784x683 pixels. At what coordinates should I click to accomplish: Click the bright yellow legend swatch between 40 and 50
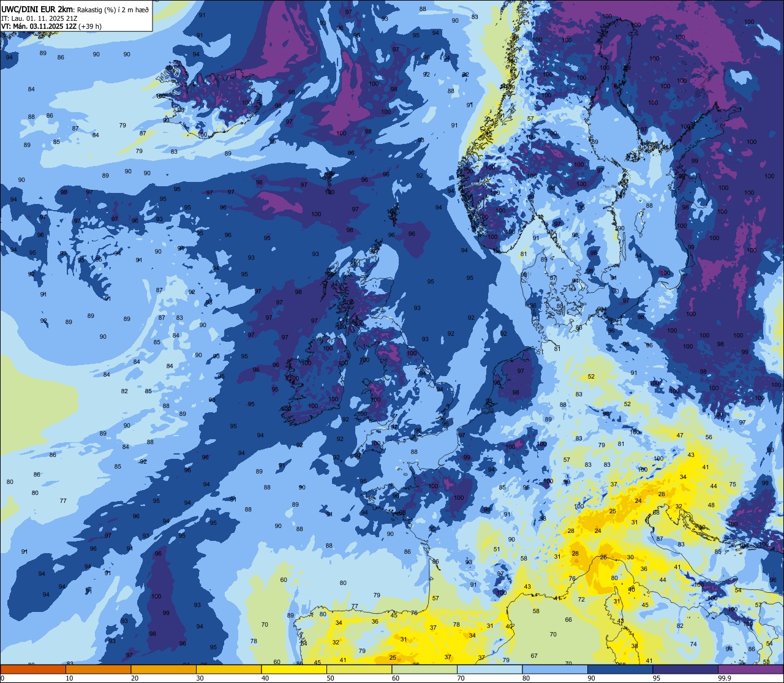pos(294,669)
